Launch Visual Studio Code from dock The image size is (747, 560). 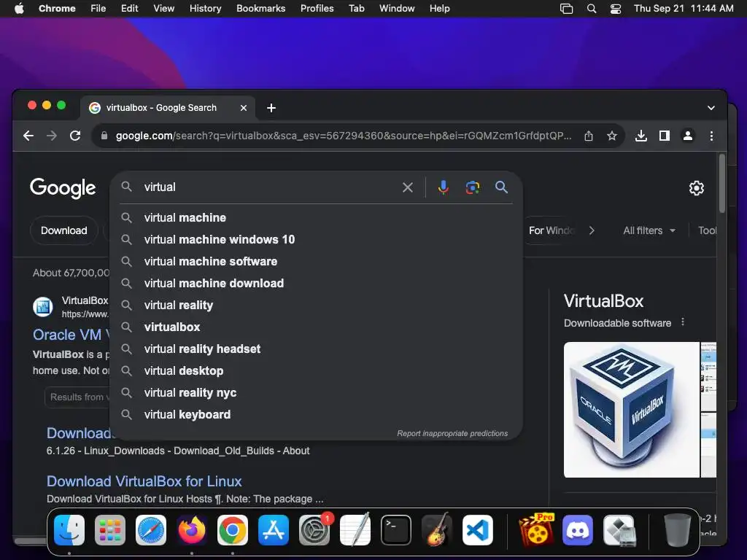point(478,530)
